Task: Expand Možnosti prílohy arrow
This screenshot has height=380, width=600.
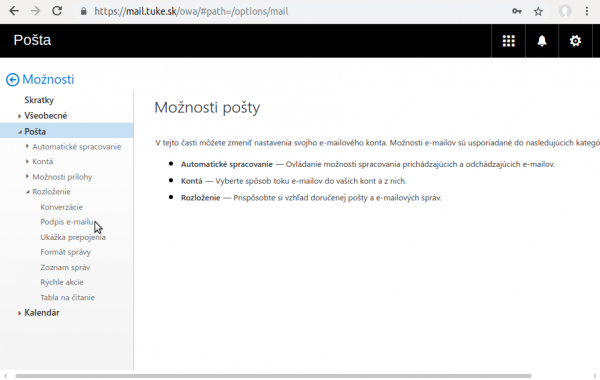Action: point(27,176)
